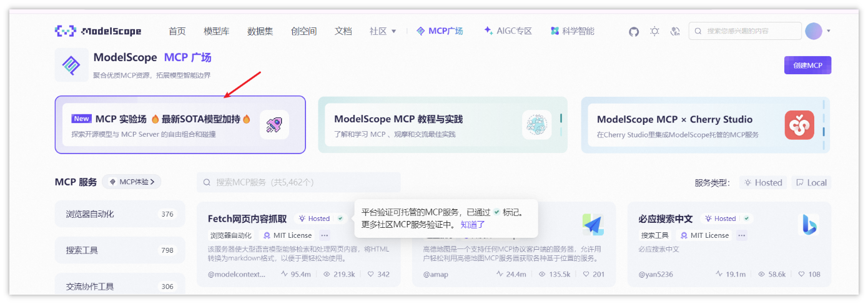This screenshot has width=868, height=304.
Task: Open the ModelScope MCP 教程与实践 card
Action: click(443, 125)
